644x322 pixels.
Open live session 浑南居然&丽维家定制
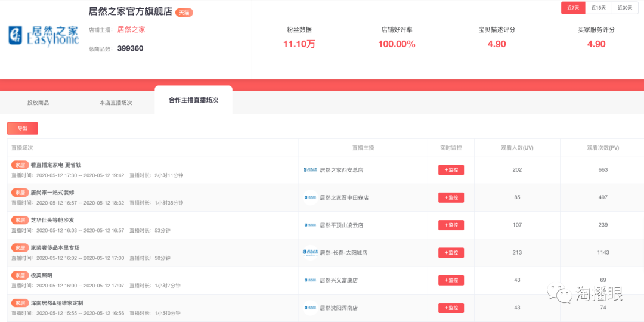57,303
